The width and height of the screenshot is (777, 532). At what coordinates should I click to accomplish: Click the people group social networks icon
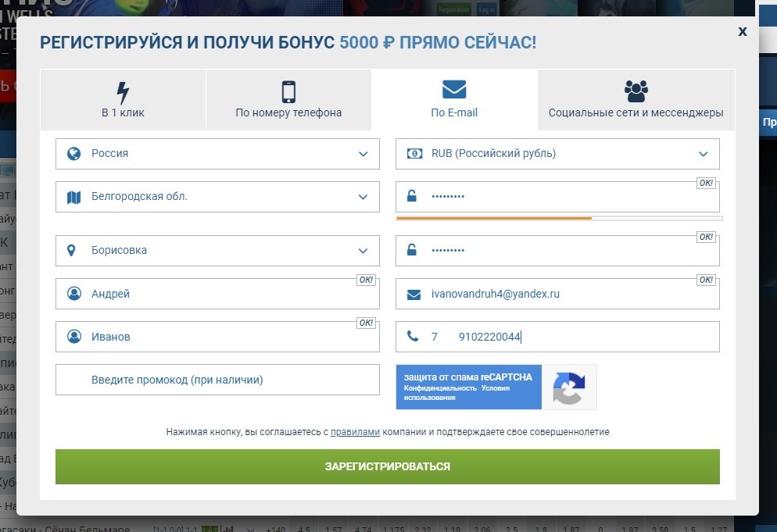coord(636,91)
